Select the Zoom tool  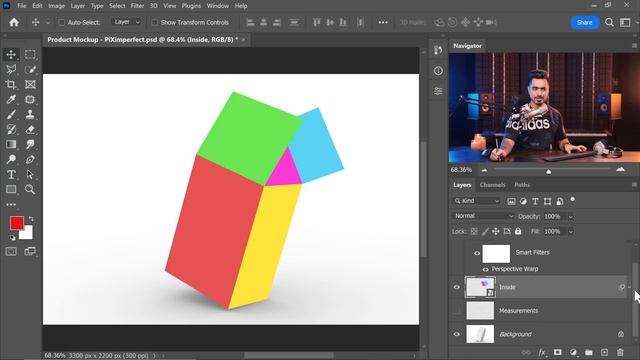tap(30, 189)
